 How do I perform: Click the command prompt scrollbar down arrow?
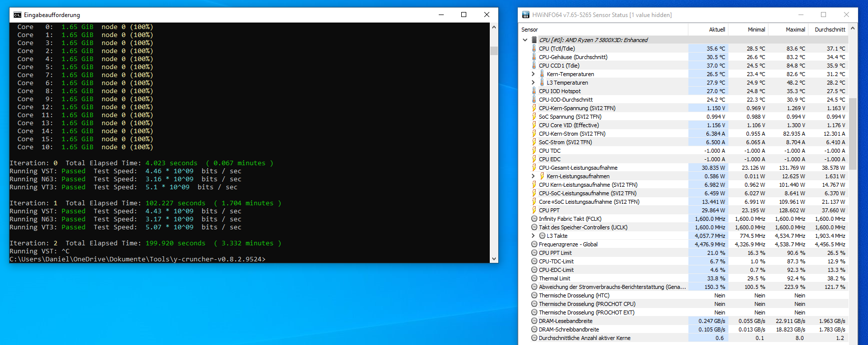(x=494, y=259)
